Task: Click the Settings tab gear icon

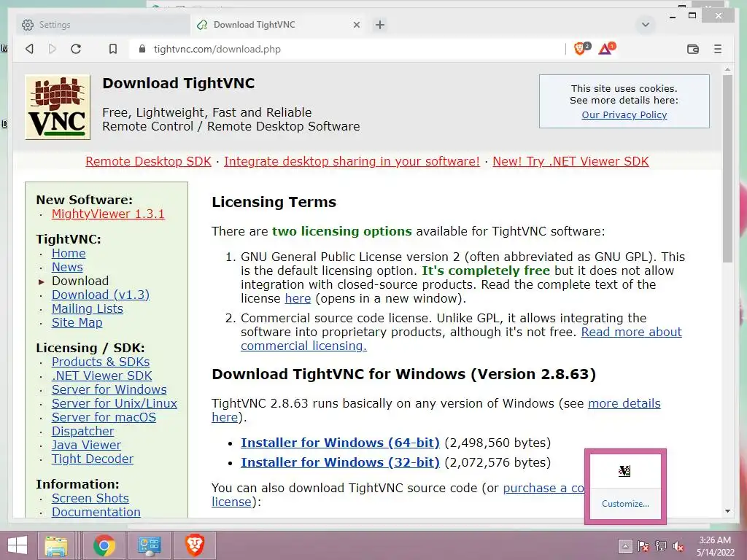Action: (28, 25)
